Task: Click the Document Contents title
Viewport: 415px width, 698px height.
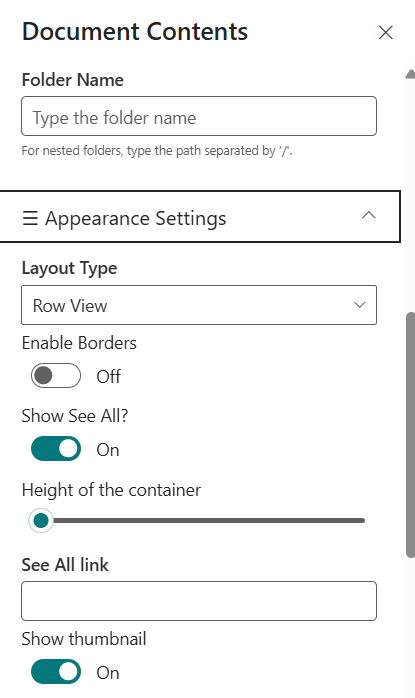Action: click(135, 32)
